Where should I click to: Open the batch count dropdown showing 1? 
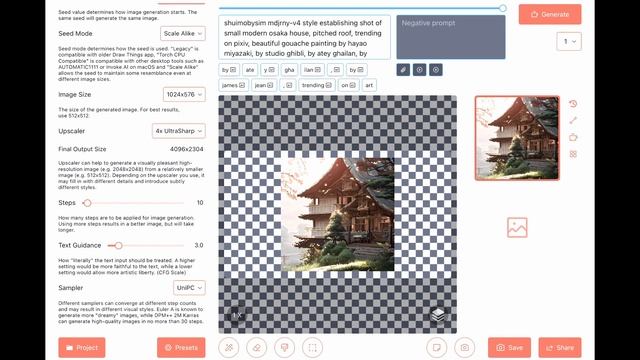click(569, 41)
